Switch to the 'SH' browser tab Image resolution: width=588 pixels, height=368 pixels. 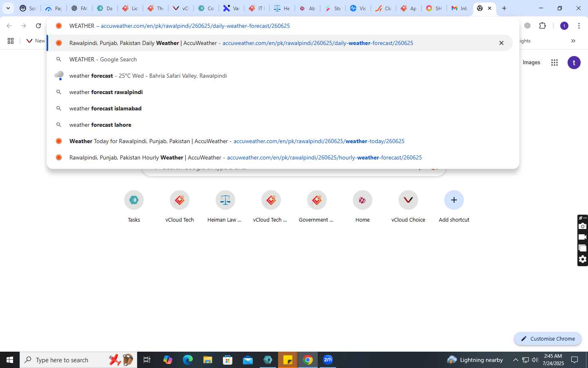point(434,8)
